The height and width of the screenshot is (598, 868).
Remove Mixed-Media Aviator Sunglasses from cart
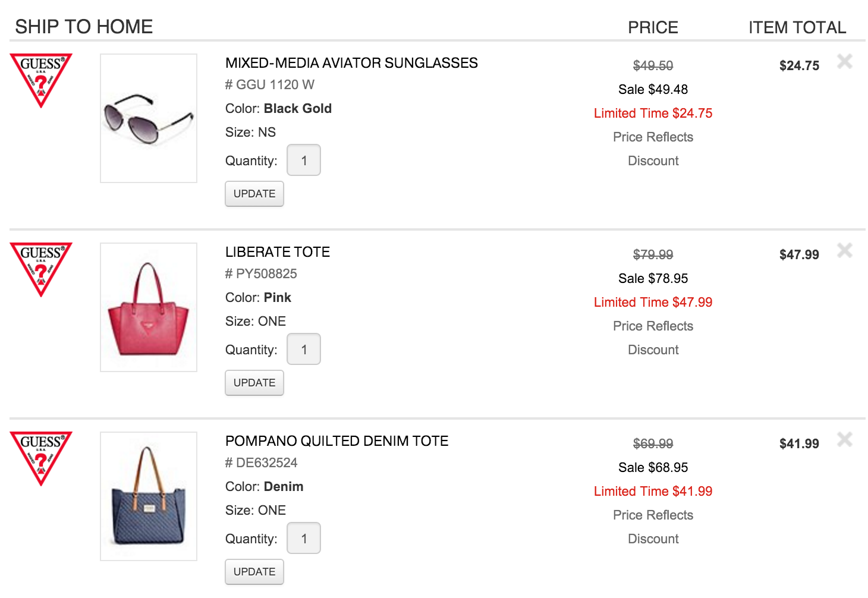click(x=844, y=61)
